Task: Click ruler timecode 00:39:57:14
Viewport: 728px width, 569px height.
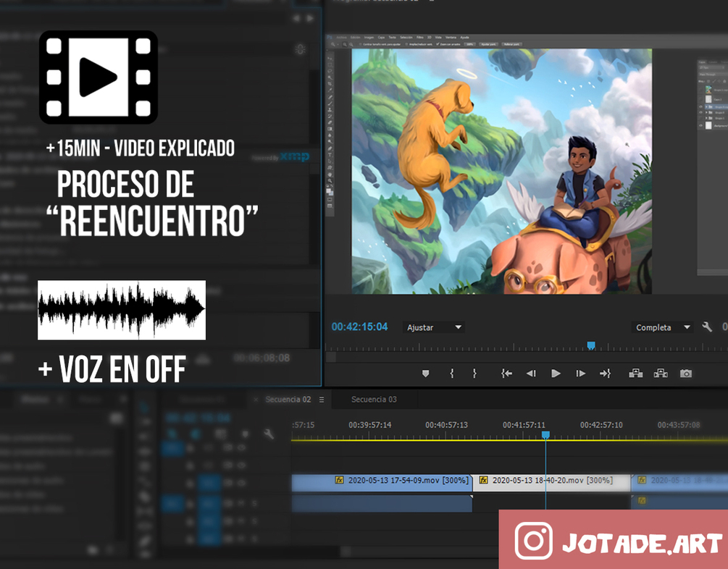Action: pos(370,425)
